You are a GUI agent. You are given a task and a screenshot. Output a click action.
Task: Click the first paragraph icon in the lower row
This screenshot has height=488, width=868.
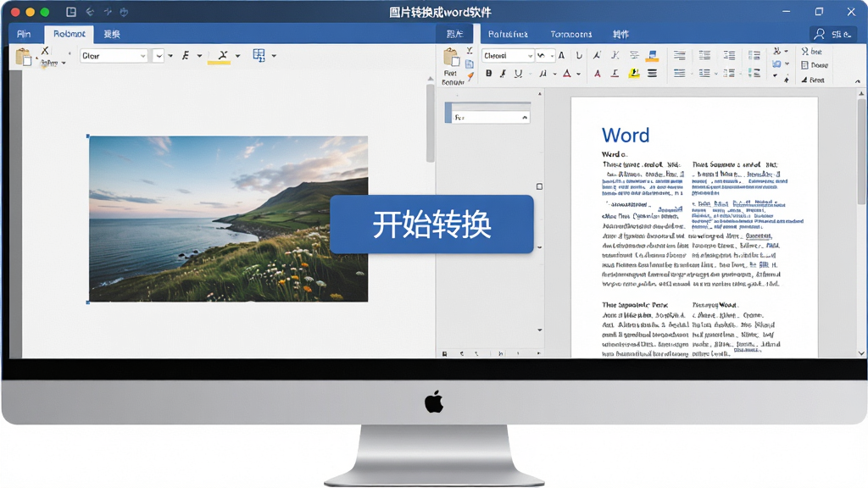coord(679,73)
